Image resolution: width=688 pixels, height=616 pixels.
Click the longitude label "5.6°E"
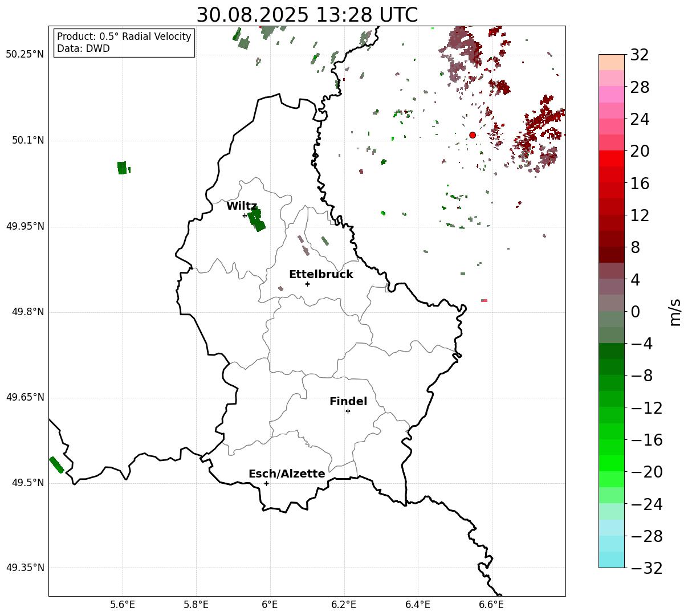click(x=123, y=605)
